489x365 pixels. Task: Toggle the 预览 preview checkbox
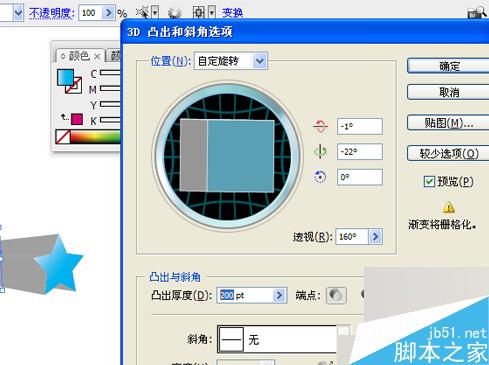(429, 182)
